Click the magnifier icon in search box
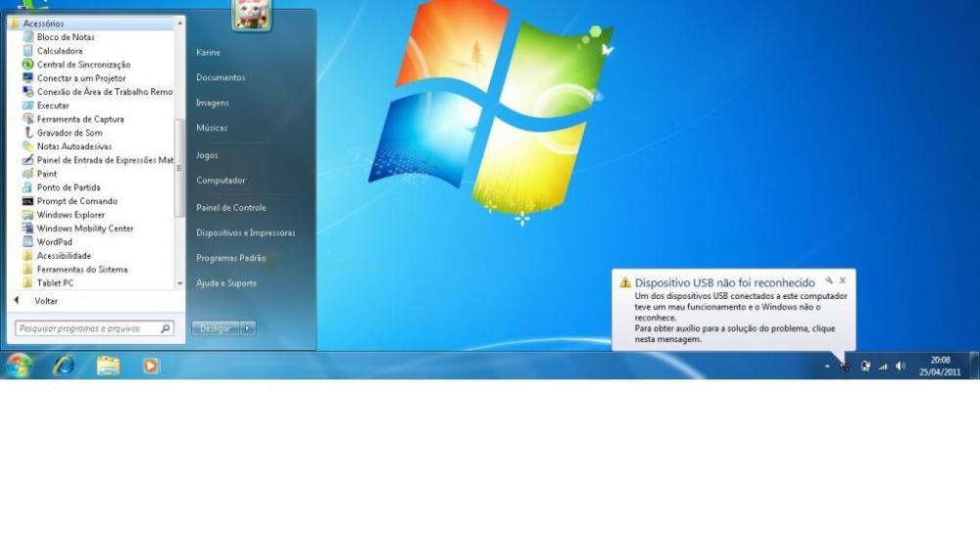 (165, 329)
